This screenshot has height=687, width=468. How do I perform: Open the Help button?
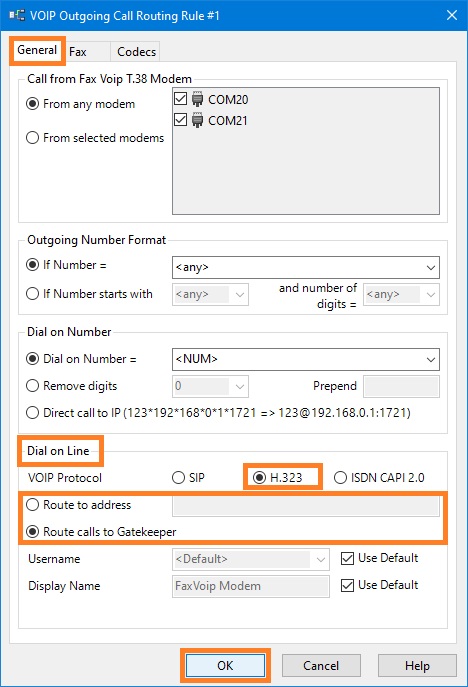tap(417, 666)
